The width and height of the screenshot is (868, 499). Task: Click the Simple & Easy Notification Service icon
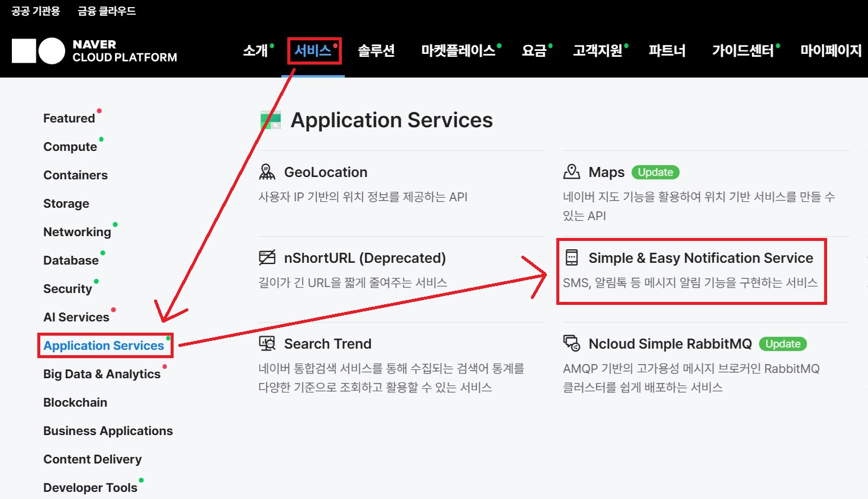click(x=572, y=258)
